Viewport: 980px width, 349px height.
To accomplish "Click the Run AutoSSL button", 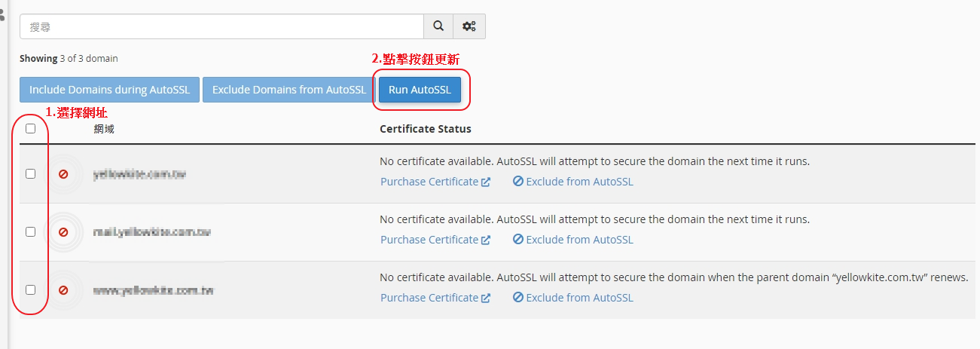I will [x=420, y=90].
